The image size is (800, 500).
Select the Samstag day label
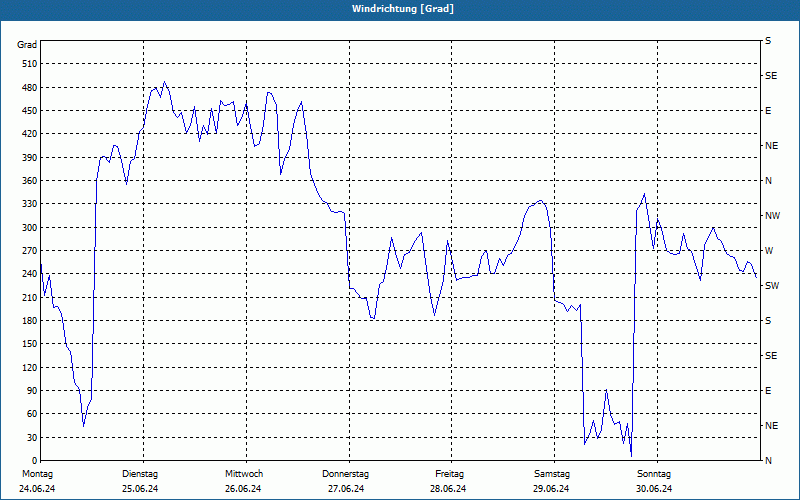click(x=552, y=474)
